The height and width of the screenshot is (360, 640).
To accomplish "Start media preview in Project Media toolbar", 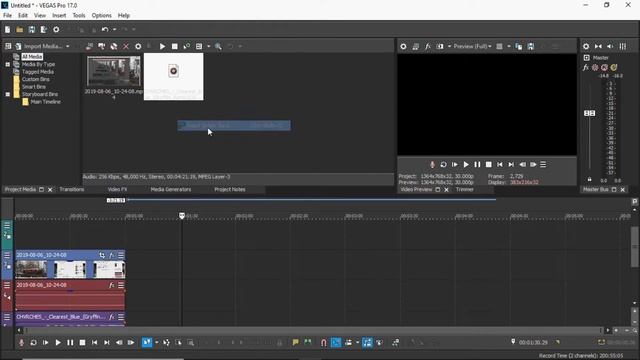I will (162, 46).
